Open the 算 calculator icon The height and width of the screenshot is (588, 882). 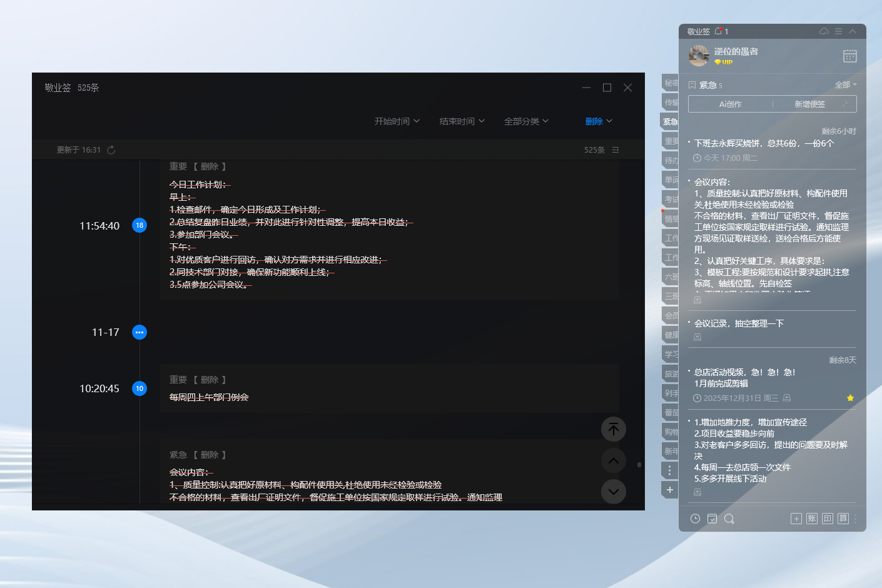point(844,519)
